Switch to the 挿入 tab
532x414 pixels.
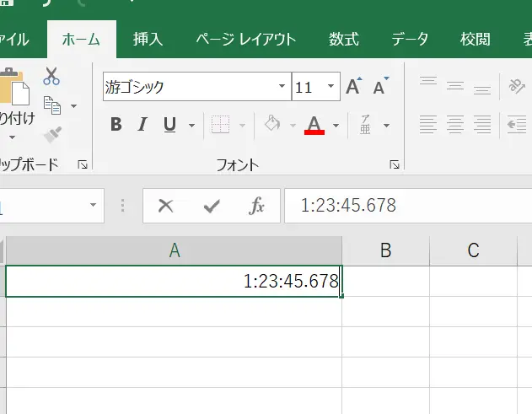[148, 39]
